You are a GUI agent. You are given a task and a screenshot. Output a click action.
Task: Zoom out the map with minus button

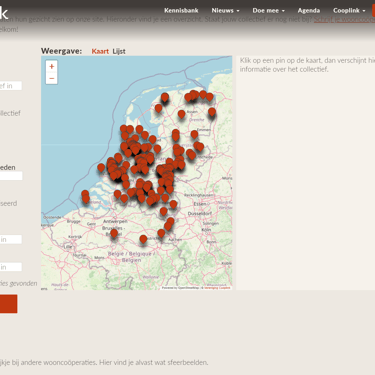(x=52, y=78)
